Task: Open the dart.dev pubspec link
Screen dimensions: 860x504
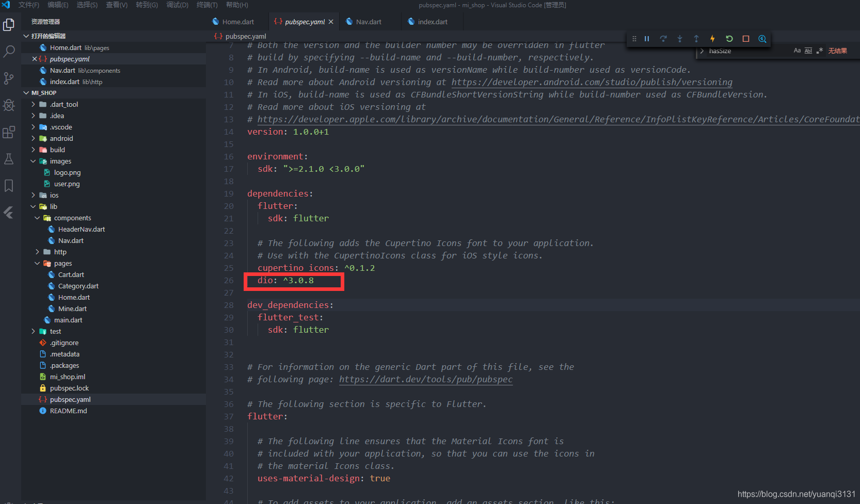Action: (426, 379)
